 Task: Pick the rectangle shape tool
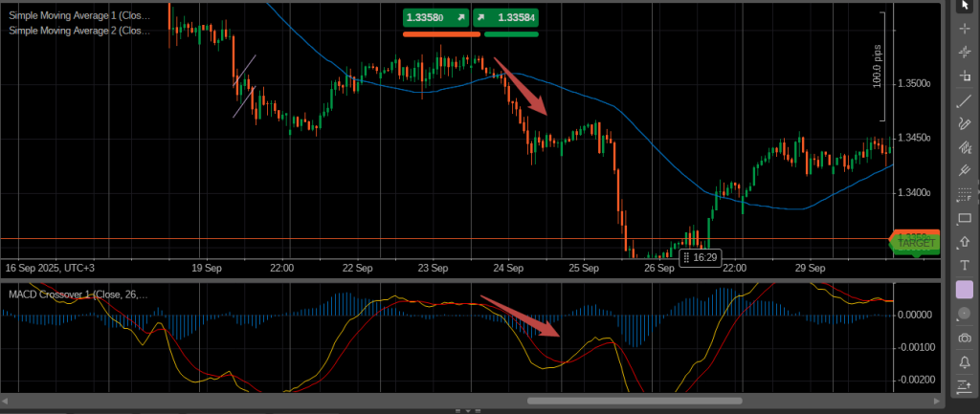[x=965, y=218]
